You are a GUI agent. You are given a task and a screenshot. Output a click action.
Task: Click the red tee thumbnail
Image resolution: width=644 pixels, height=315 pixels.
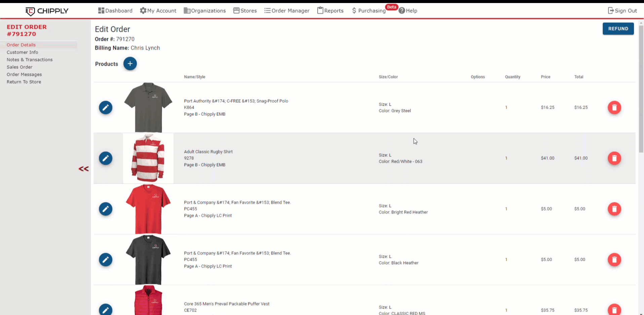[148, 209]
